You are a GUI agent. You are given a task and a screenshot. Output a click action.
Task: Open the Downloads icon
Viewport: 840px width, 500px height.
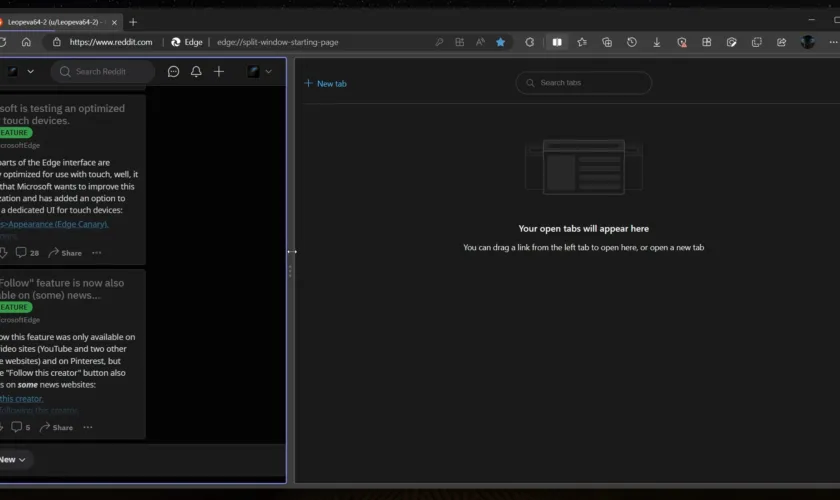pos(657,42)
